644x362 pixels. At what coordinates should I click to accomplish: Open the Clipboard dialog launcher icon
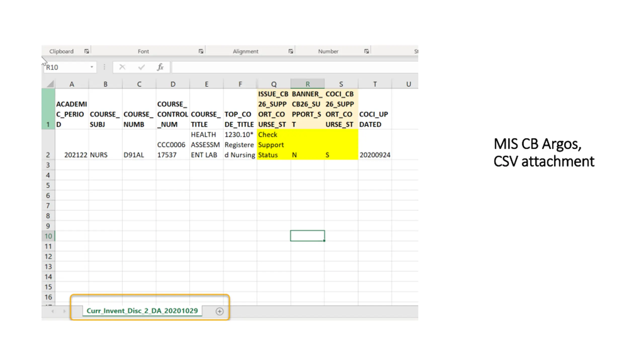(87, 51)
